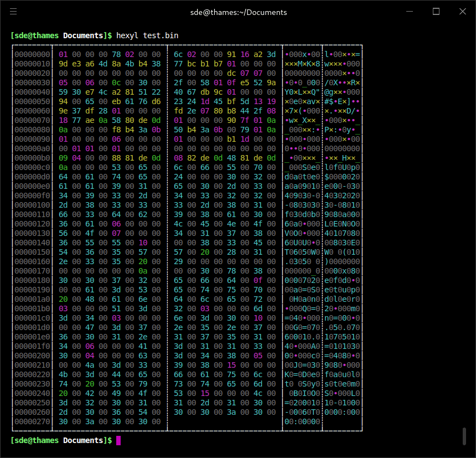Viewport: 476px width, 458px height.
Task: Click the offset 00000200
Action: coord(32,356)
